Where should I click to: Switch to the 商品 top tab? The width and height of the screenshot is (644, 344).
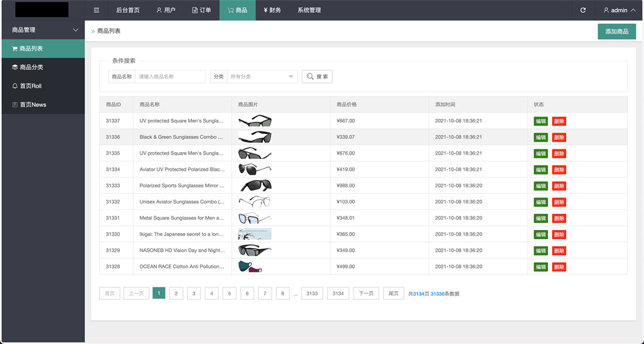point(237,10)
